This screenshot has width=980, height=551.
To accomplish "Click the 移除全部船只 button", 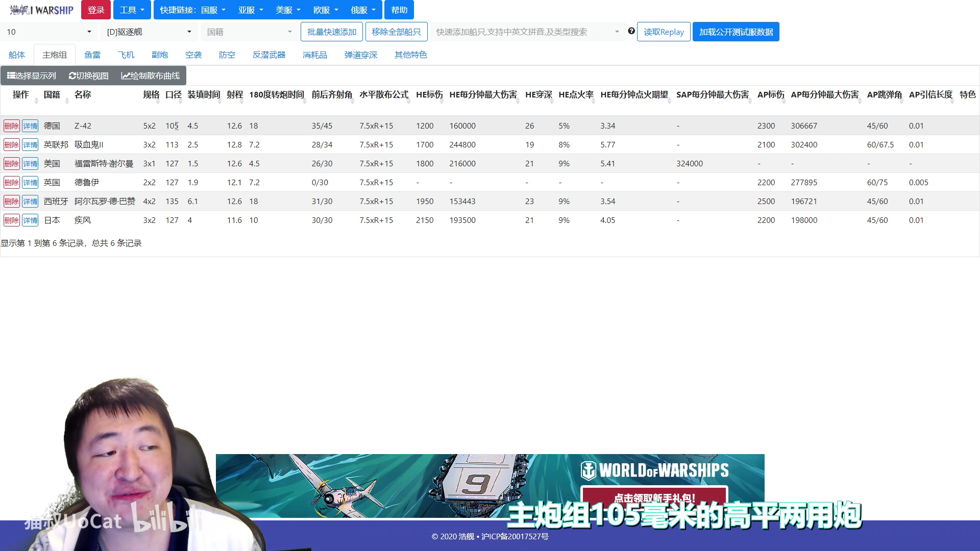I will (397, 31).
